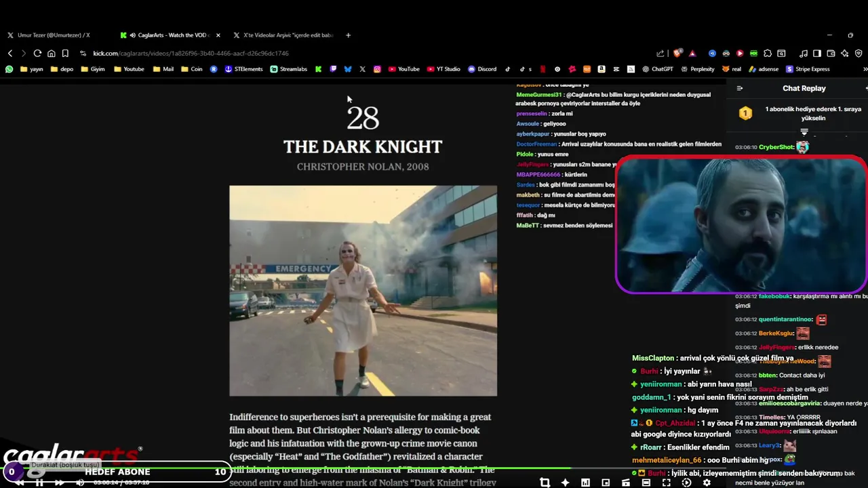Open the stats chart icon in player controls
This screenshot has width=868, height=488.
click(585, 483)
